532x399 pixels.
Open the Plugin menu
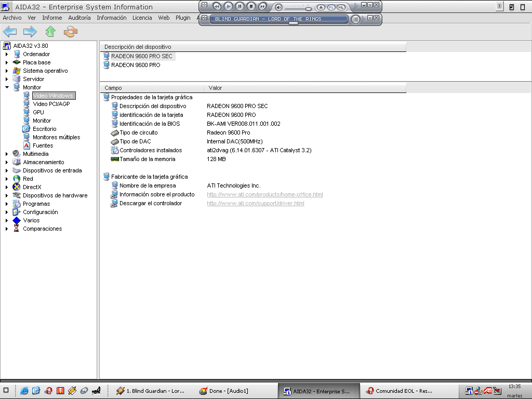click(x=183, y=18)
